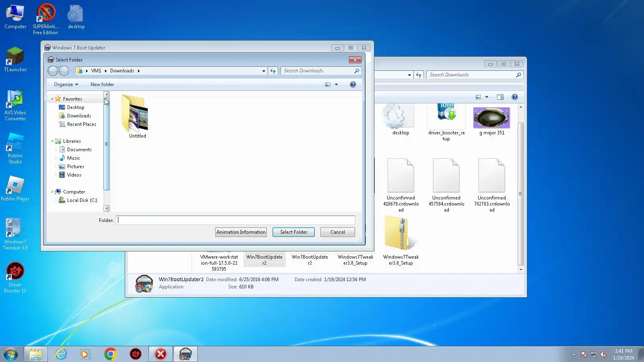Launch Google Chrome from the taskbar

110,354
